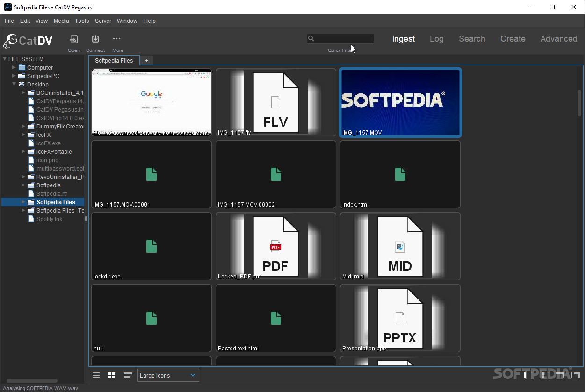Add a new tab with plus button

[x=146, y=60]
